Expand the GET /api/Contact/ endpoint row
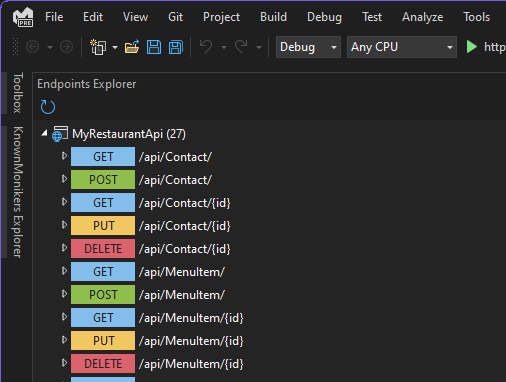 64,156
